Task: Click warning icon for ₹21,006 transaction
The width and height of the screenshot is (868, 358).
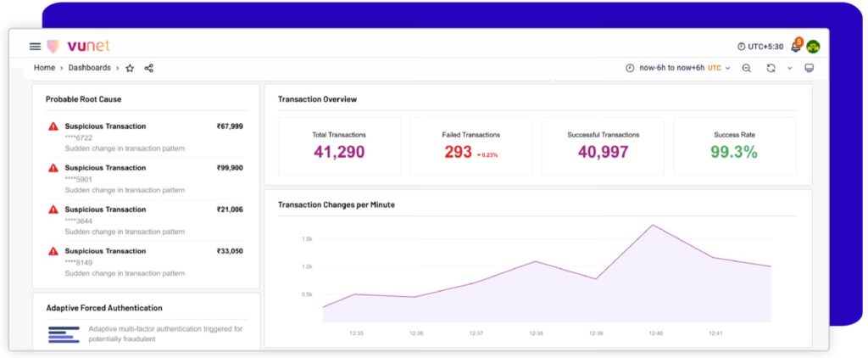Action: (53, 210)
